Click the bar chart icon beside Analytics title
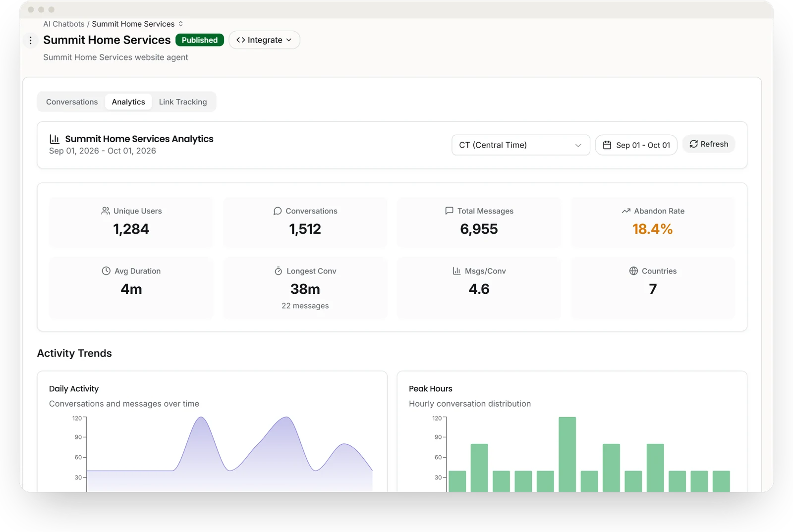 point(55,139)
